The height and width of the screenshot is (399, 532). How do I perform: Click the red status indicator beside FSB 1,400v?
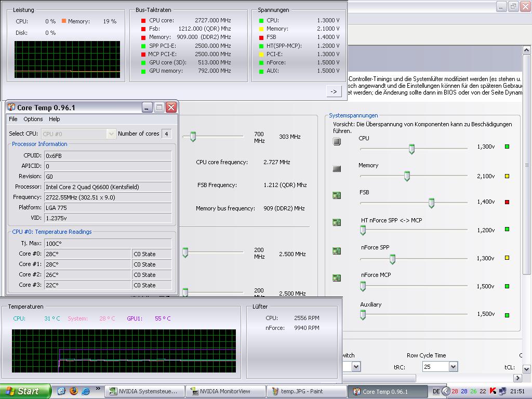pyautogui.click(x=507, y=202)
